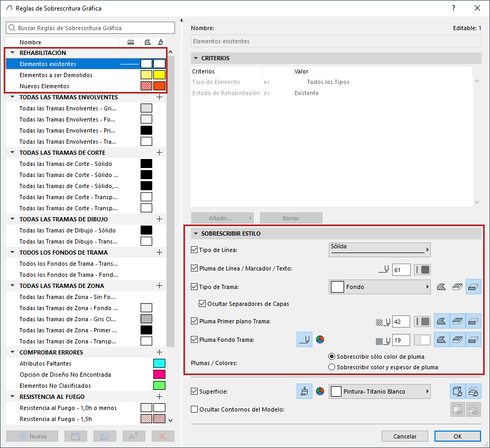Open the Fondo fill type dropdown
This screenshot has height=448, width=490.
(380, 287)
